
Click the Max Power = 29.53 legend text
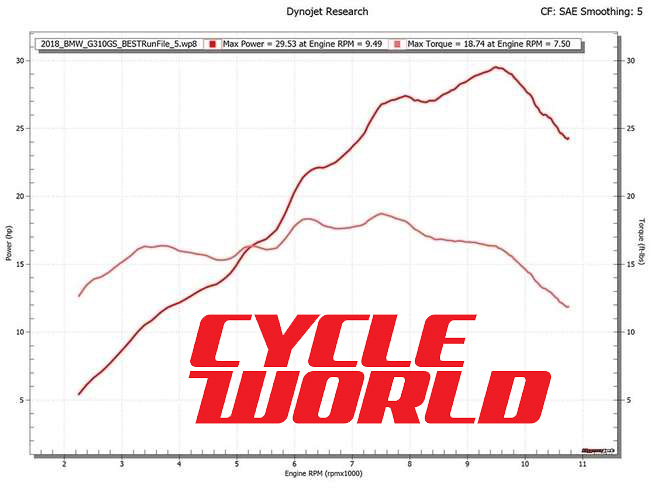click(x=302, y=45)
